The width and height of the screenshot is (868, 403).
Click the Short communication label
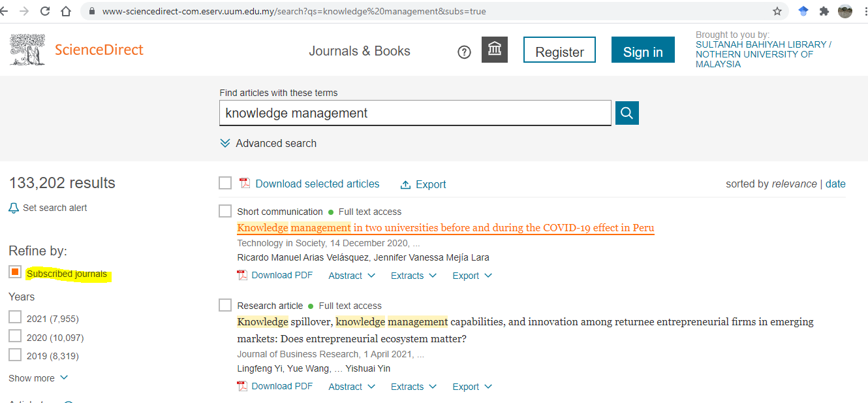tap(280, 212)
